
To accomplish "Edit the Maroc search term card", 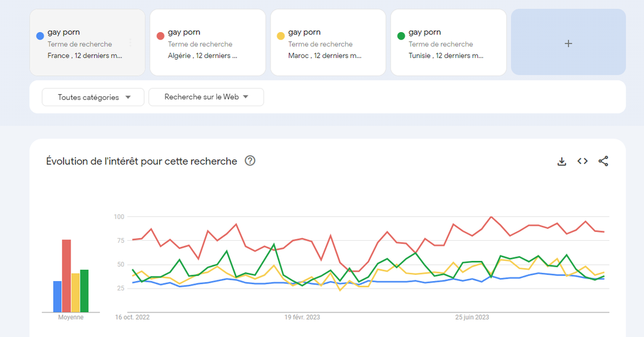I will (328, 43).
